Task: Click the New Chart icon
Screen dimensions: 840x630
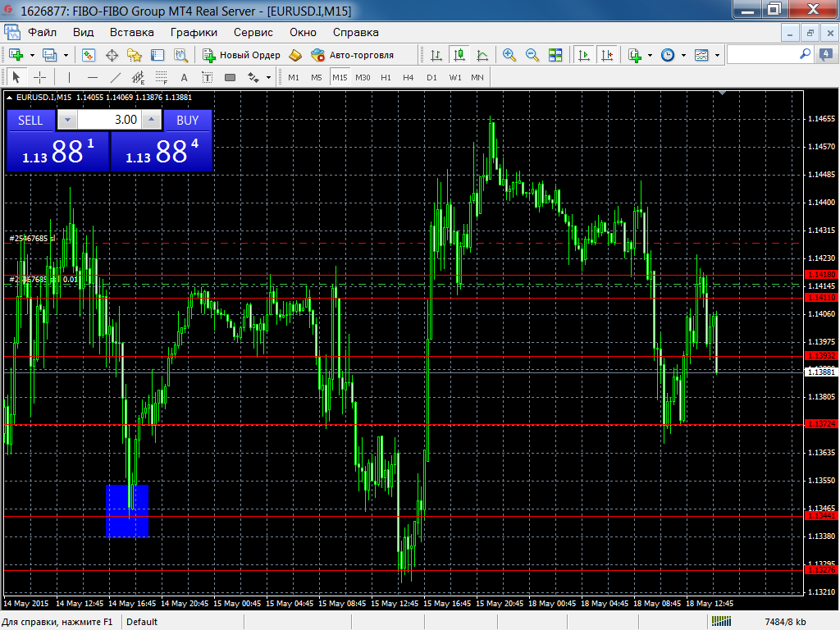Action: (16, 55)
